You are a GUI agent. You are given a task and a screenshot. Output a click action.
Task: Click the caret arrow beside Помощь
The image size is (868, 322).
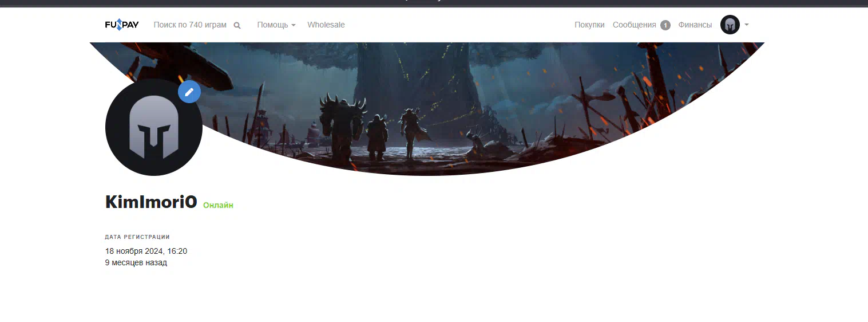294,25
